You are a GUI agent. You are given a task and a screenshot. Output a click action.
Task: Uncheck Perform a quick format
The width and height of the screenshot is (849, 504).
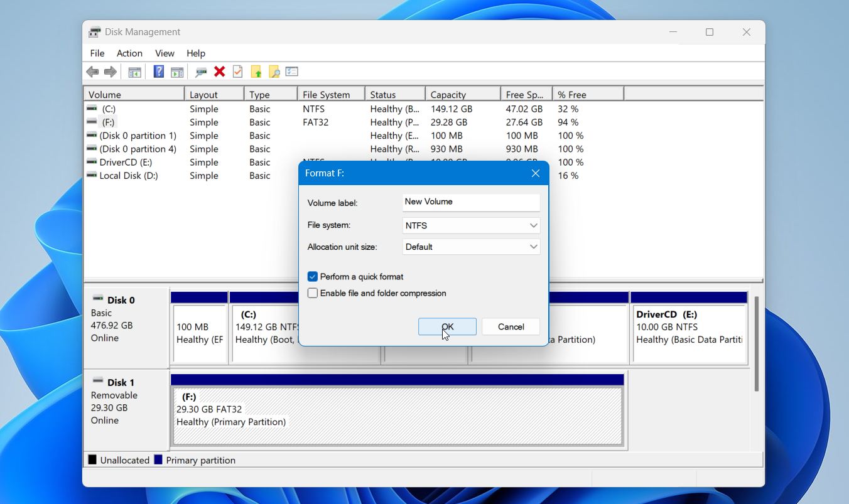(312, 276)
